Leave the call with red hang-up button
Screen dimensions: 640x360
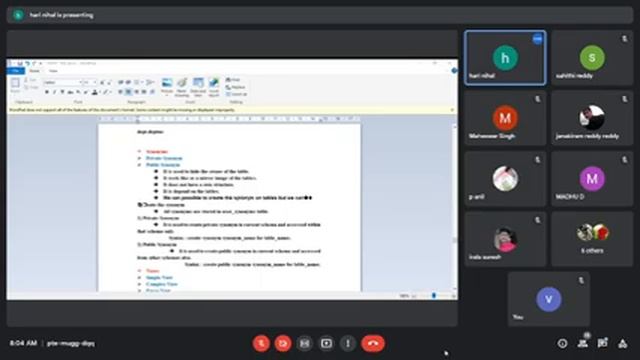click(373, 343)
